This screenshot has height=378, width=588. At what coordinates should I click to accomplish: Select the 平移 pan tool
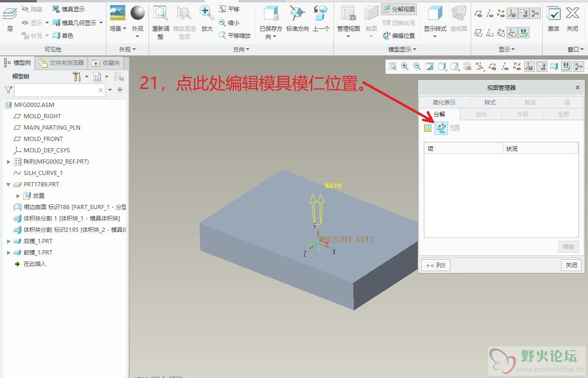(x=229, y=9)
